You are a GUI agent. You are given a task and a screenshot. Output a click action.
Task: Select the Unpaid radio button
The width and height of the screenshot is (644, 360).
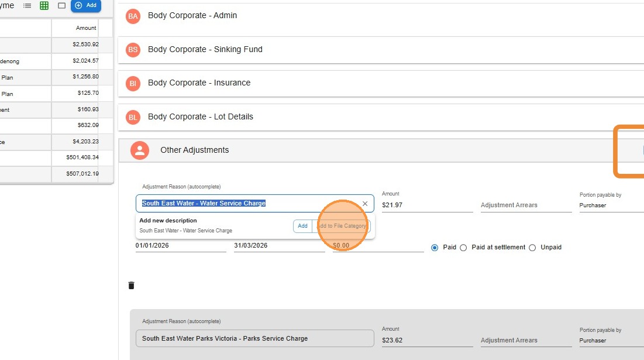click(532, 248)
